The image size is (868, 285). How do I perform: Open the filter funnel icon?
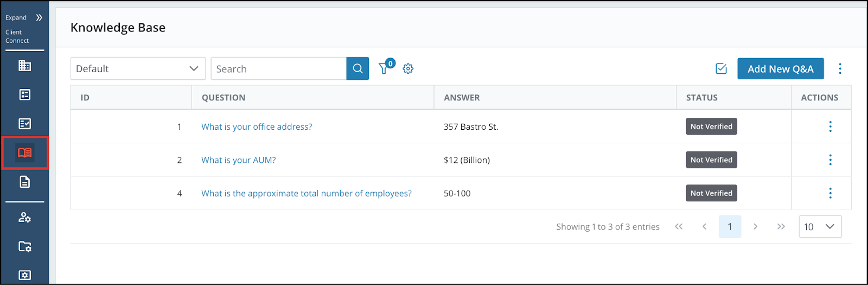[384, 68]
